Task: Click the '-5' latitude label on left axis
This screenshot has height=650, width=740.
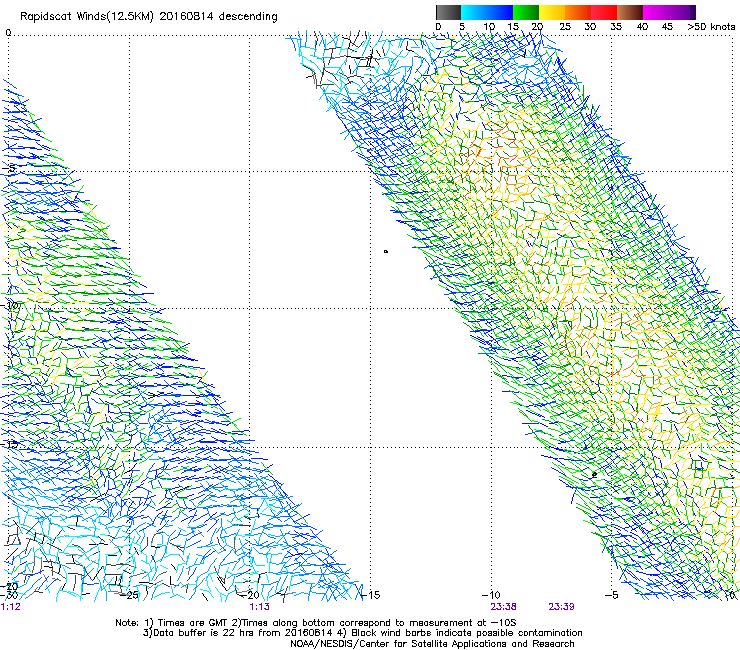Action: pyautogui.click(x=8, y=169)
